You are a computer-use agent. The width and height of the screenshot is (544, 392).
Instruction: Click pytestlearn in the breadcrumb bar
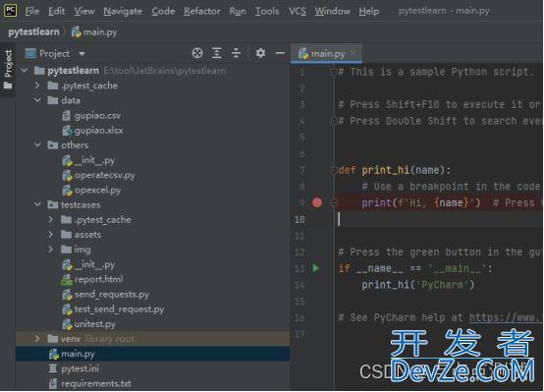click(x=33, y=32)
